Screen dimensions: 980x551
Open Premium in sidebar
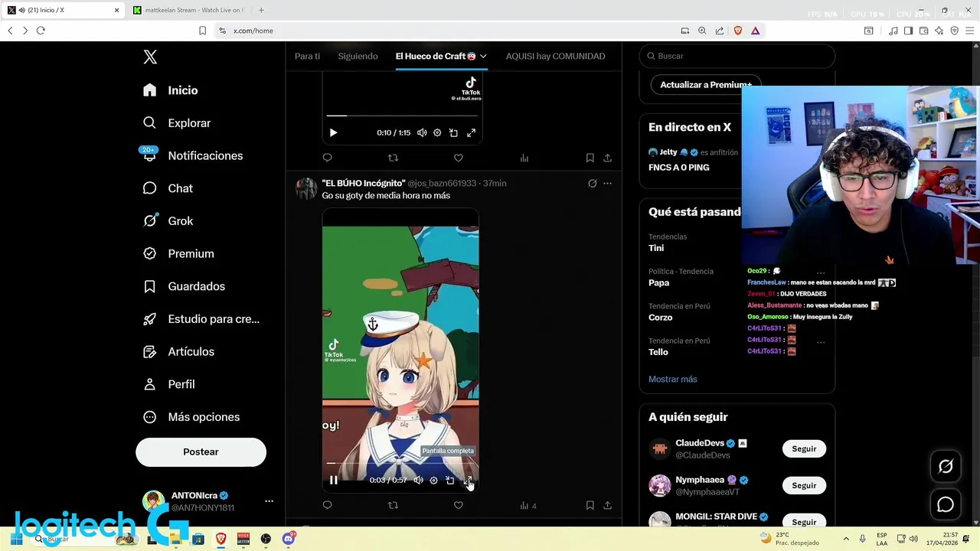point(179,253)
